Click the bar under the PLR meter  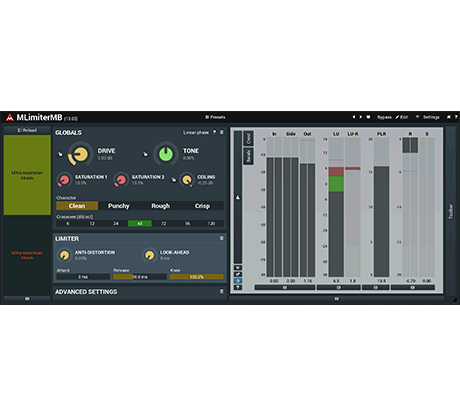(x=375, y=287)
